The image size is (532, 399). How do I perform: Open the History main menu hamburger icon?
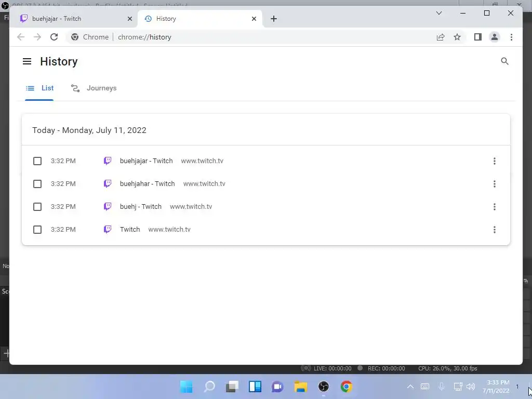[x=27, y=61]
